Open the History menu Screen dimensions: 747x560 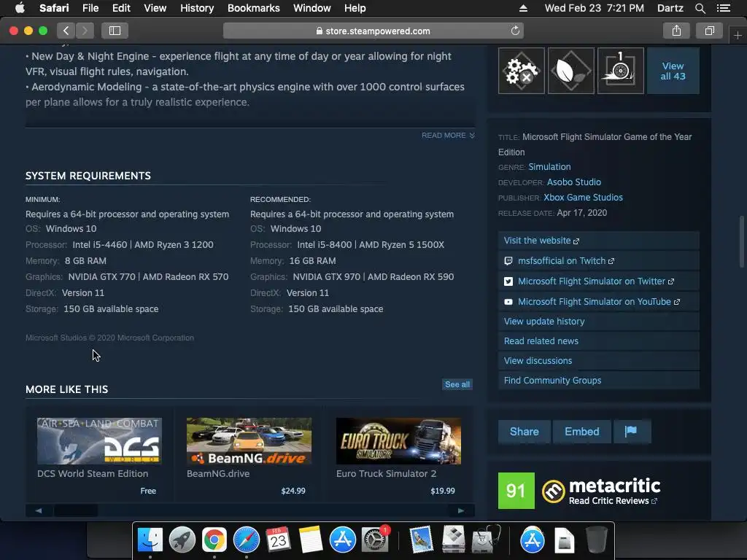[x=197, y=8]
